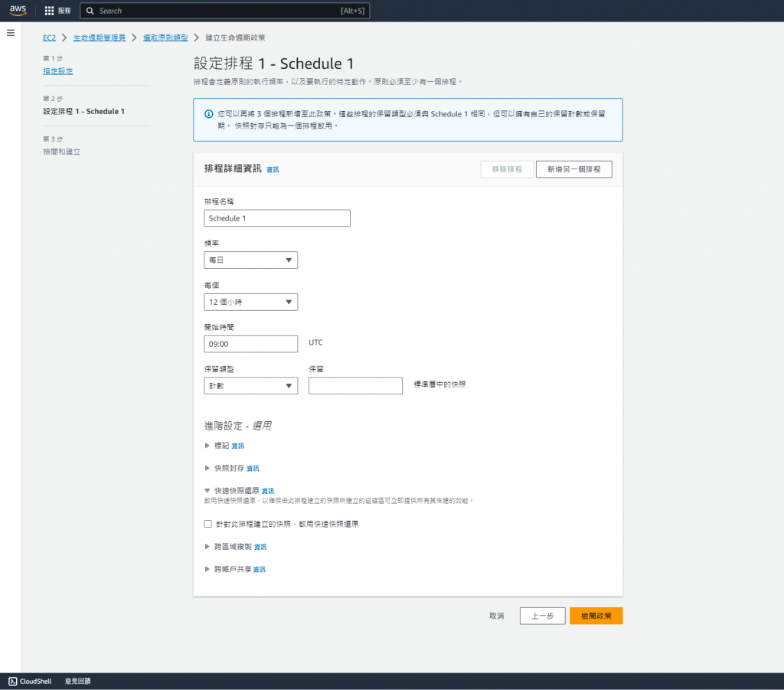Click 新增另一個排程 button

pos(573,169)
